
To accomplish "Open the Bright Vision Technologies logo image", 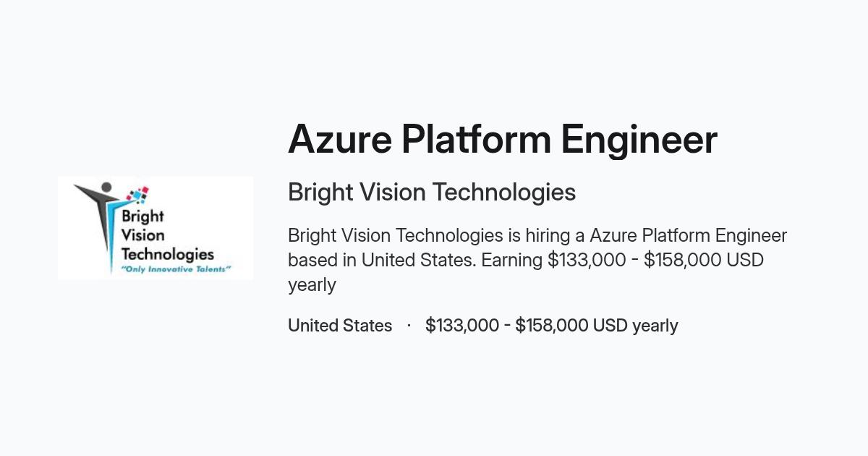I will [156, 228].
